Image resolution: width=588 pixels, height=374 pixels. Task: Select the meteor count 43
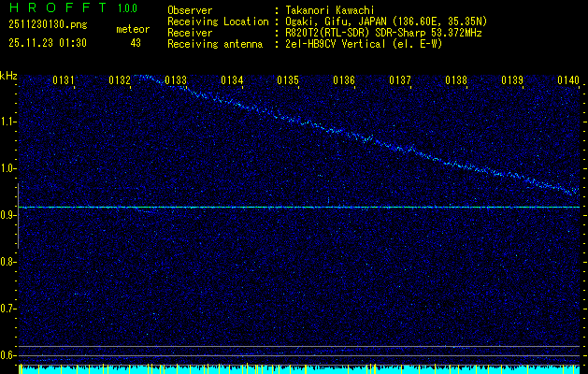coord(136,43)
